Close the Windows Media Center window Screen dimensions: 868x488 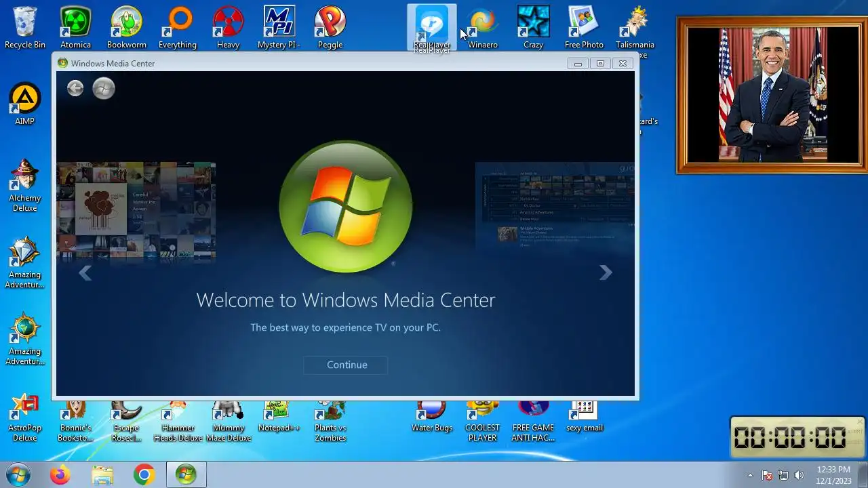coord(623,64)
